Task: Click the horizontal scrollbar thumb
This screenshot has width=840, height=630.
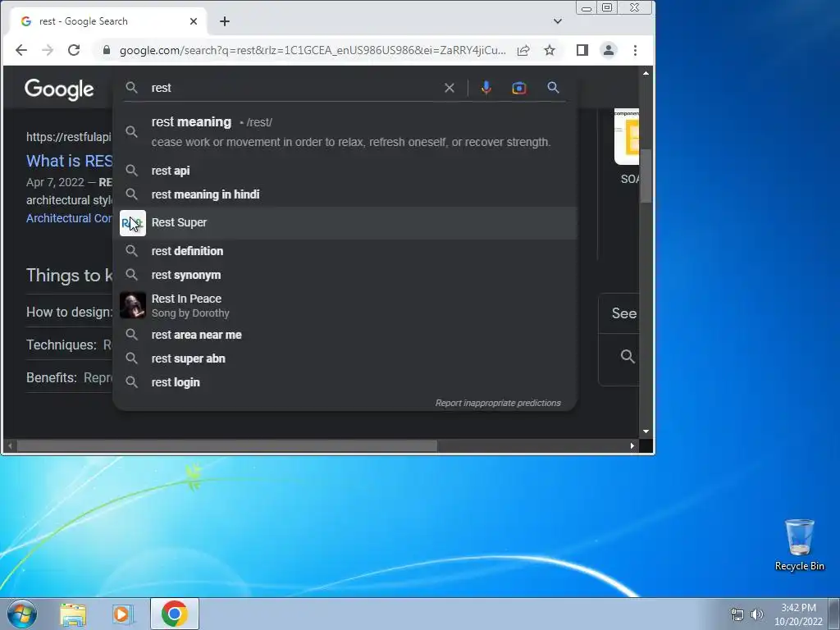Action: pyautogui.click(x=227, y=445)
